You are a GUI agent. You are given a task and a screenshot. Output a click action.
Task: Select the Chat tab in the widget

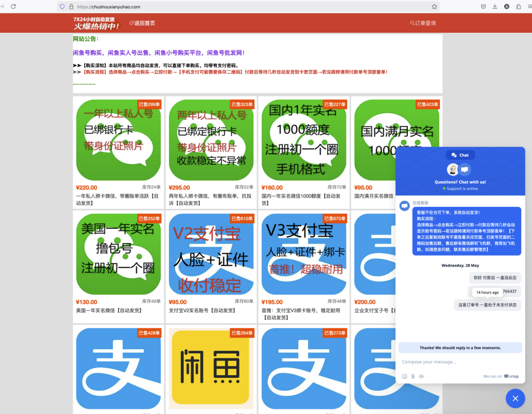[460, 155]
